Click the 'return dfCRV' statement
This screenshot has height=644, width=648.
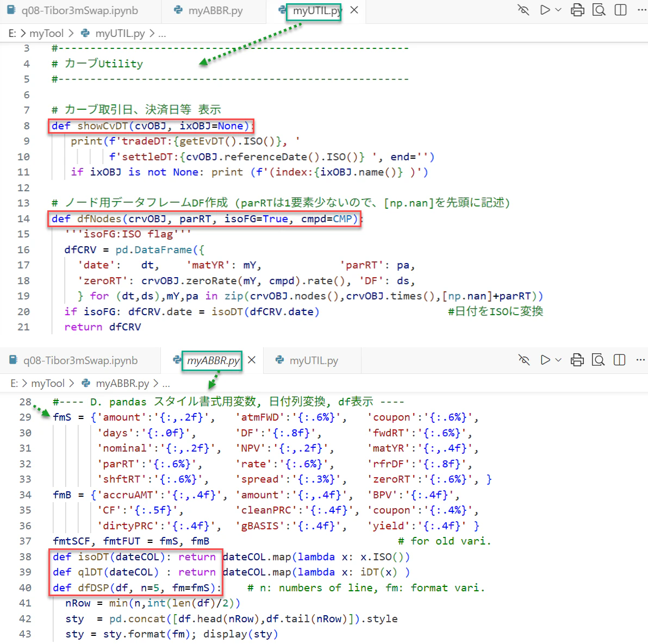tap(103, 327)
